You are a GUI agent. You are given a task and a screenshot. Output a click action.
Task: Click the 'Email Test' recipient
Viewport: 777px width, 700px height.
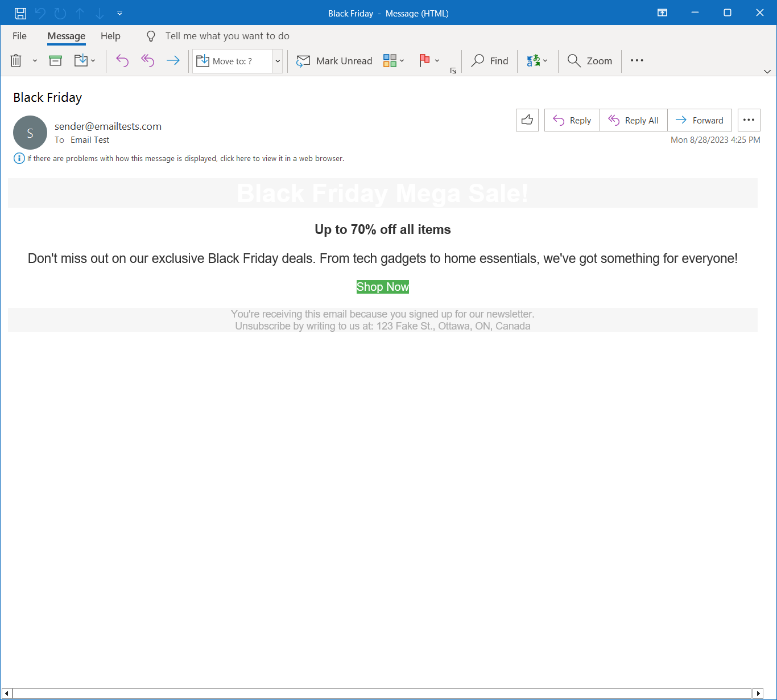click(90, 140)
